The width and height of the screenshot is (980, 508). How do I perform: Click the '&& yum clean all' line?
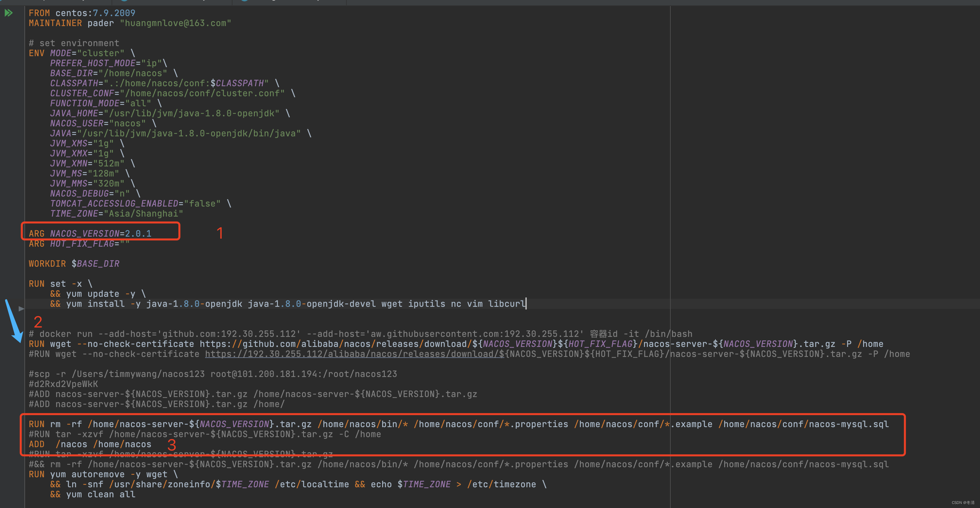coord(93,494)
